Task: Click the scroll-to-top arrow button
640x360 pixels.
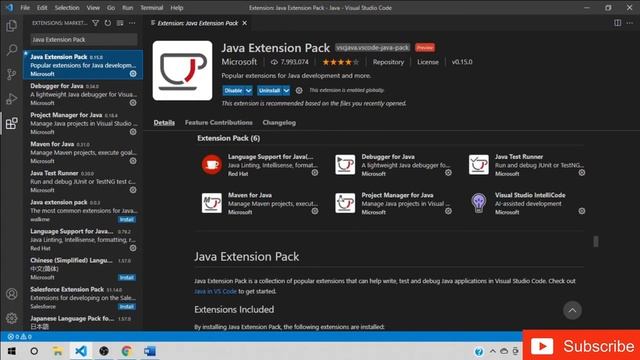Action: point(572,311)
